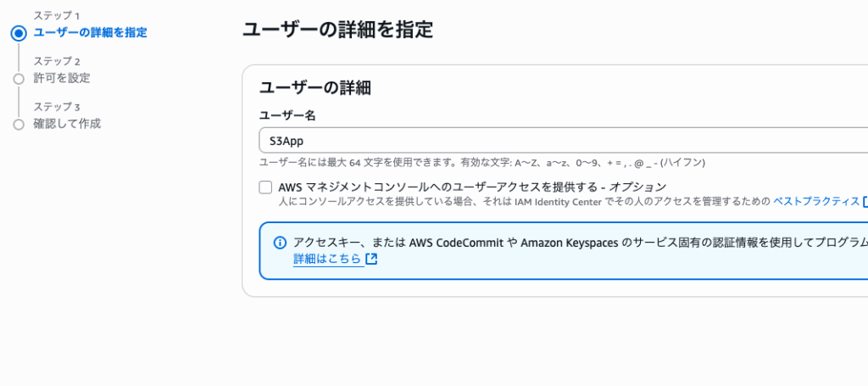Viewport: 868px width, 386px height.
Task: Select the blue ユーザーの詳細を指定 step link
Action: coord(90,33)
